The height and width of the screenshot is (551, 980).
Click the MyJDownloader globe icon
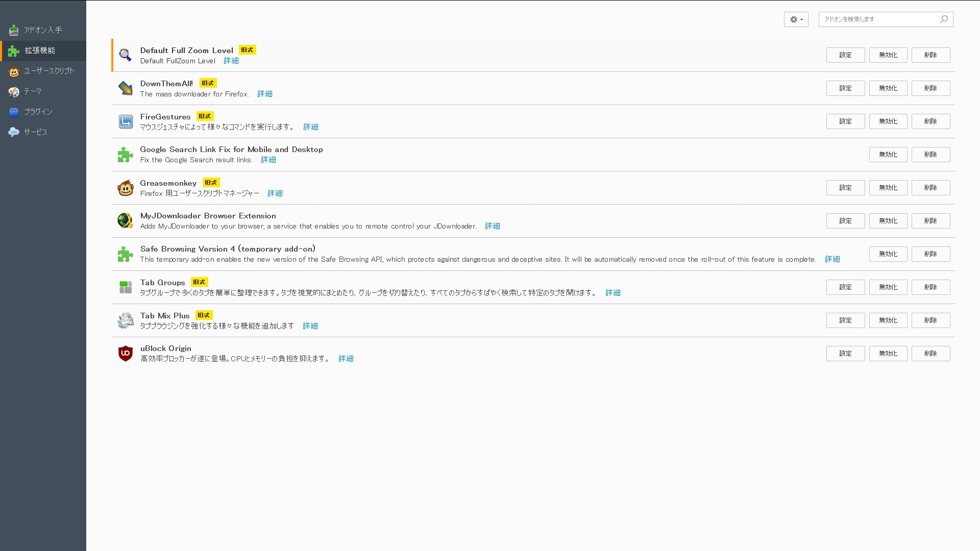click(x=125, y=221)
